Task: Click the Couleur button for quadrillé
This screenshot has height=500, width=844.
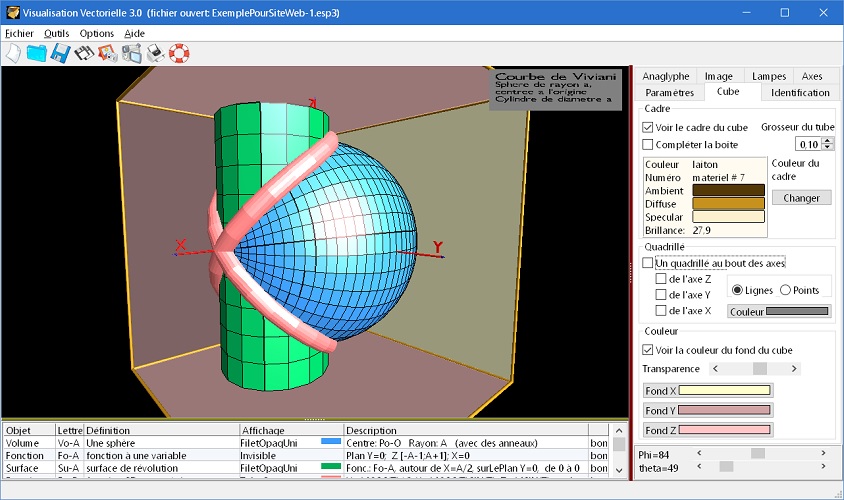Action: 779,312
